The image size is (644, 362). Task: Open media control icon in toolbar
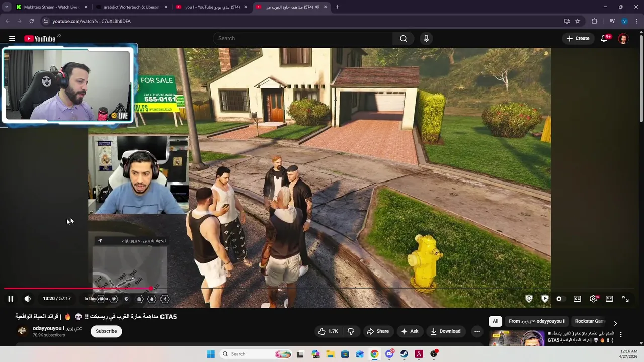tap(612, 21)
